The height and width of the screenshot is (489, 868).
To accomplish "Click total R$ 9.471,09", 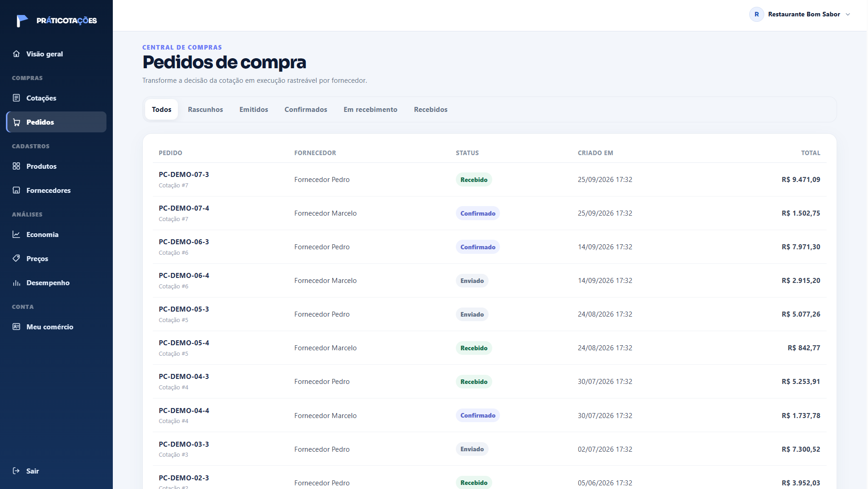I will pos(801,180).
